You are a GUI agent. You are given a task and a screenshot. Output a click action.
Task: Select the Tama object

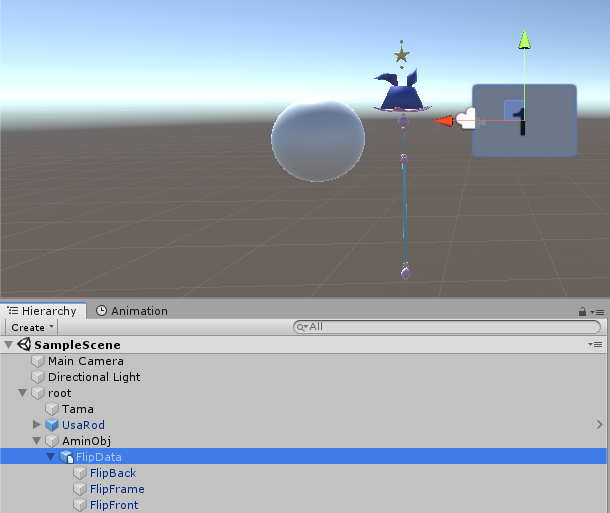(x=78, y=409)
